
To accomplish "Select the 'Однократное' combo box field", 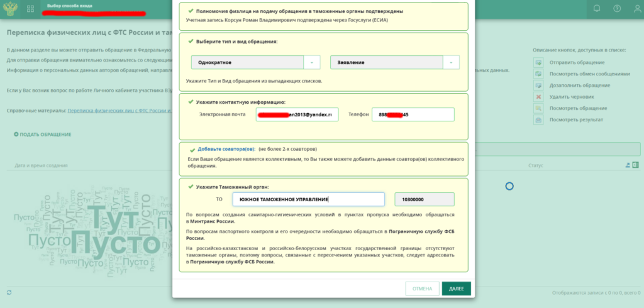I will pos(255,62).
